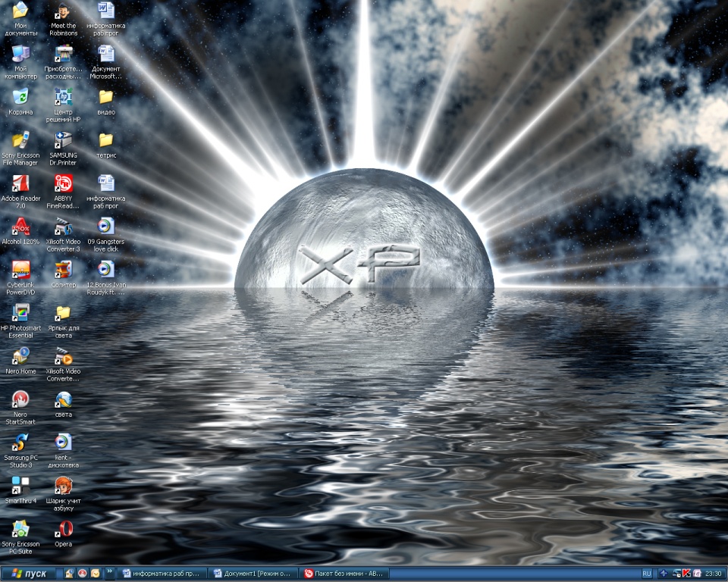The width and height of the screenshot is (728, 582).
Task: Open Приобрете... расходны... shortcut
Action: pos(64,63)
